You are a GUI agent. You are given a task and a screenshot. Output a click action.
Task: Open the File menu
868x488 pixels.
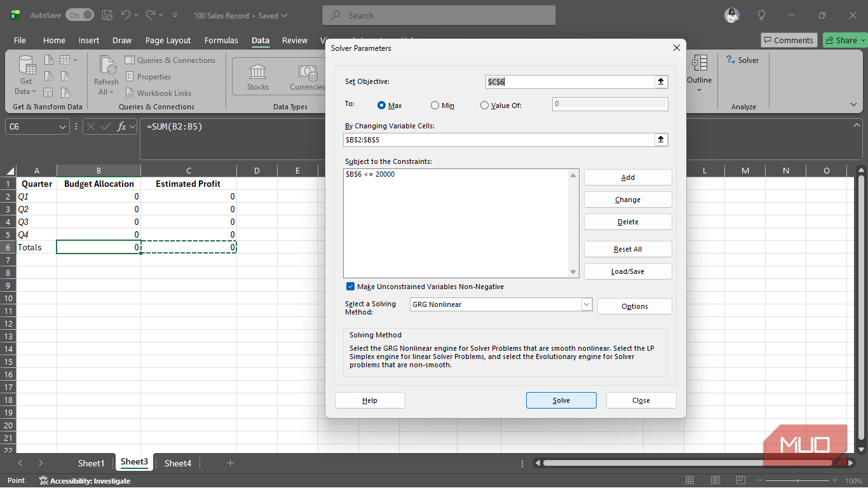[x=20, y=40]
